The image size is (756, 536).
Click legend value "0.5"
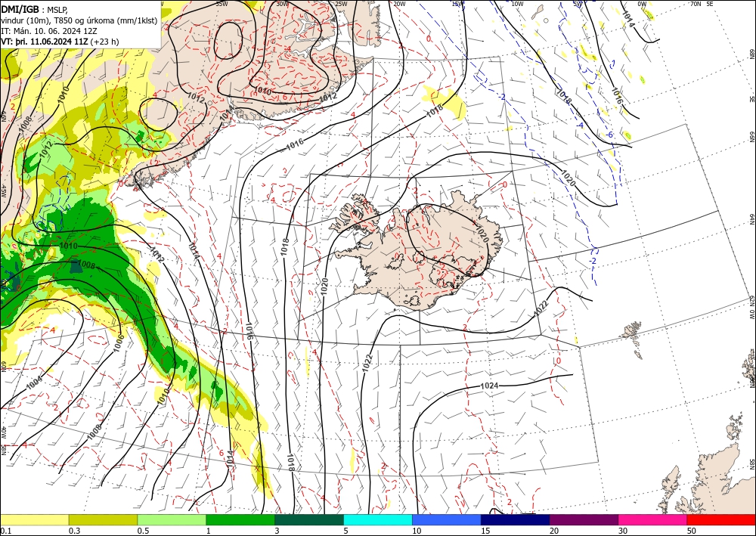tap(143, 531)
